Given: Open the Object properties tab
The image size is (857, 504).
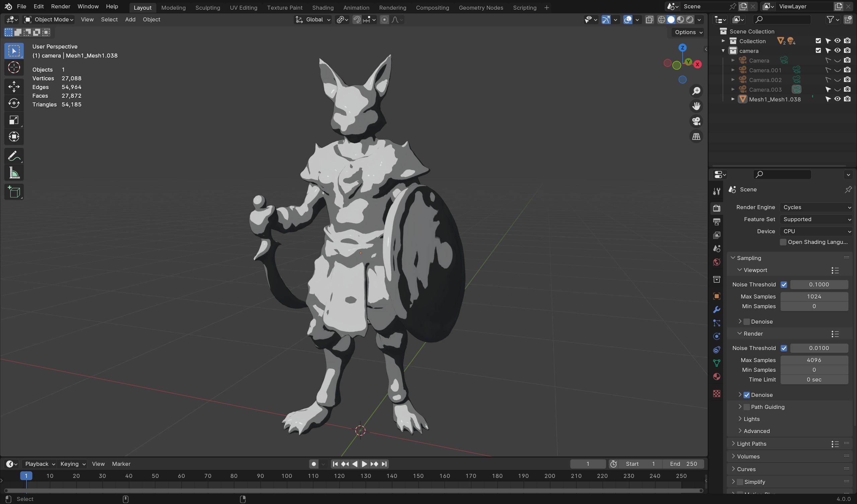Looking at the screenshot, I should (x=716, y=296).
